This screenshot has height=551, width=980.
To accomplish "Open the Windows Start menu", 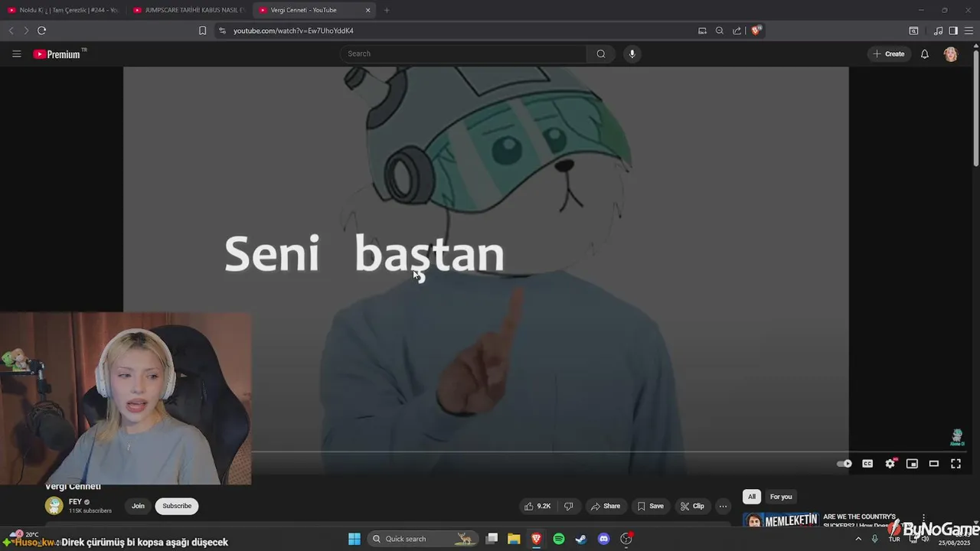I will (354, 539).
